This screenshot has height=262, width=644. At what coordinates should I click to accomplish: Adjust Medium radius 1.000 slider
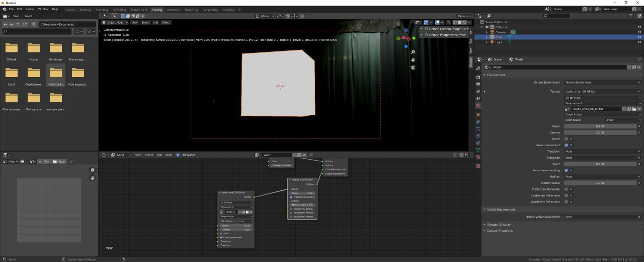click(x=600, y=183)
